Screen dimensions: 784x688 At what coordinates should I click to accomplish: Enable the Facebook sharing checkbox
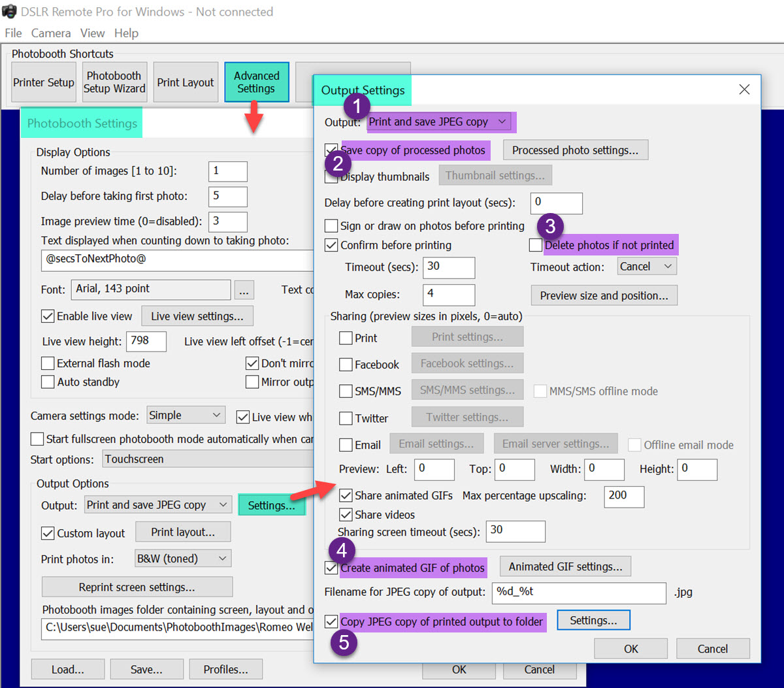click(346, 365)
